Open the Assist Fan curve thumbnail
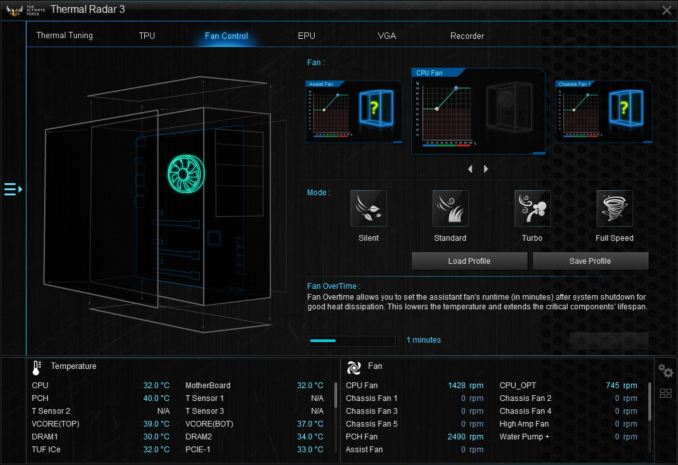Image resolution: width=678 pixels, height=465 pixels. pos(330,114)
